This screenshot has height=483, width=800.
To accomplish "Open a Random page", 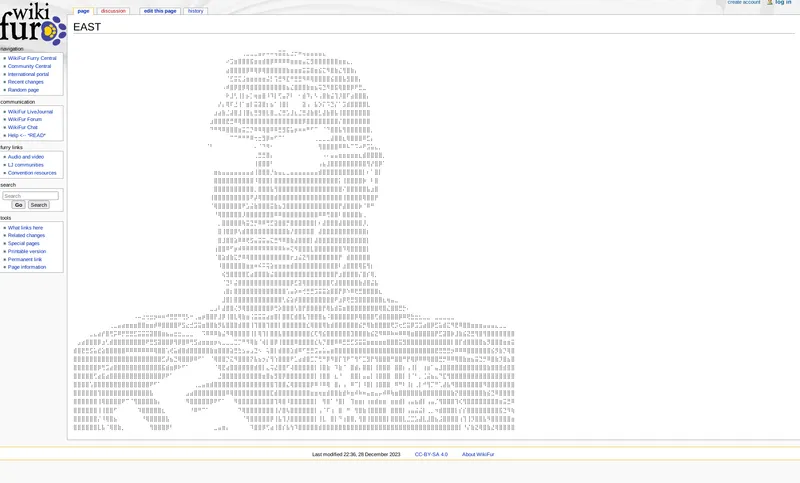I will [23, 90].
